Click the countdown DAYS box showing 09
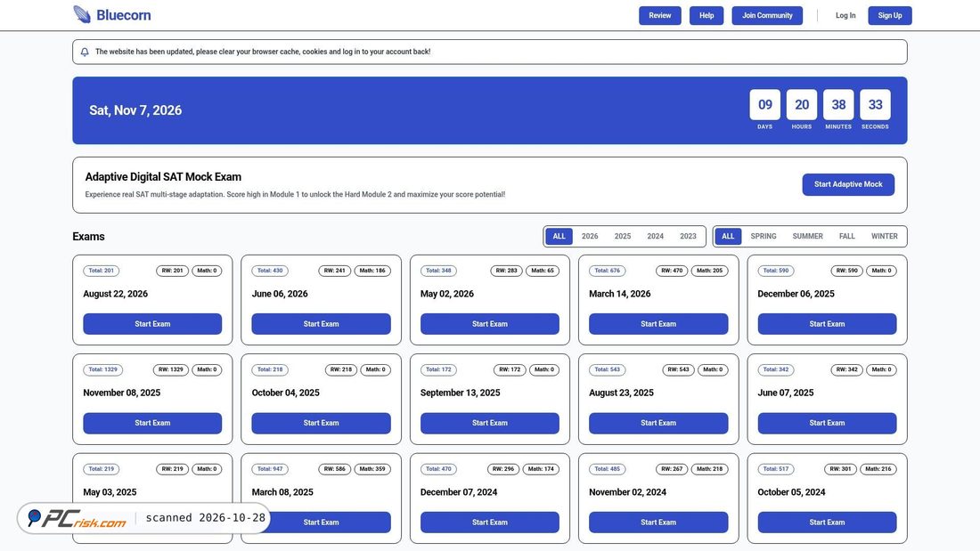This screenshot has height=551, width=980. pos(765,105)
